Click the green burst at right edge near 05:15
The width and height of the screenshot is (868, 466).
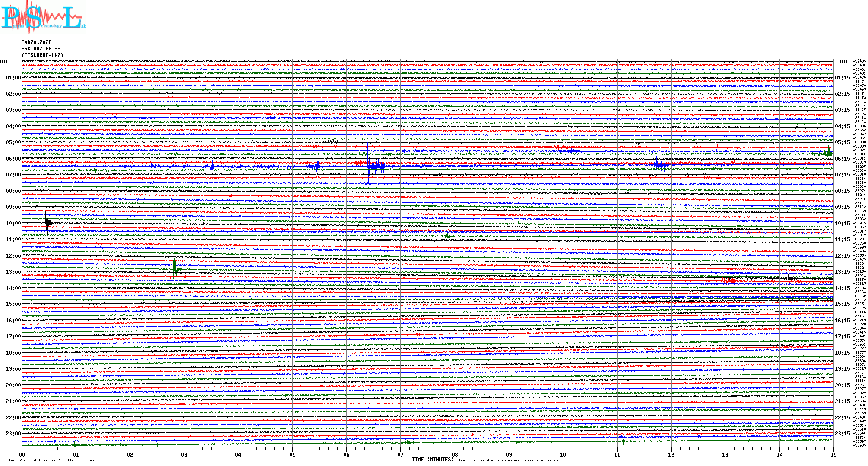(827, 152)
